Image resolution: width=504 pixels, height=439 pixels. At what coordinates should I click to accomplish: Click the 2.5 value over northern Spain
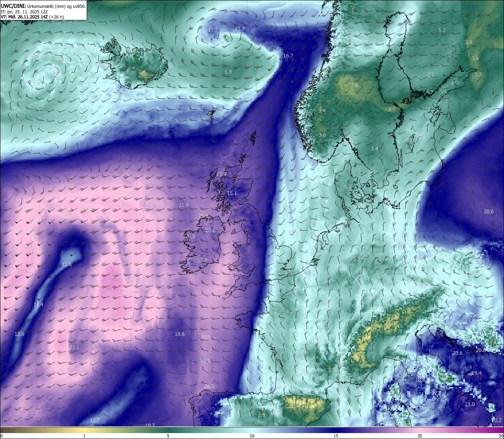pos(261,415)
